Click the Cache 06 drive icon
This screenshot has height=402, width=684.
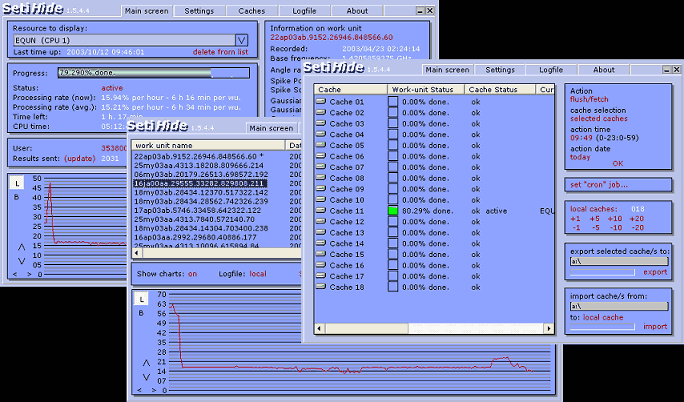click(x=321, y=156)
